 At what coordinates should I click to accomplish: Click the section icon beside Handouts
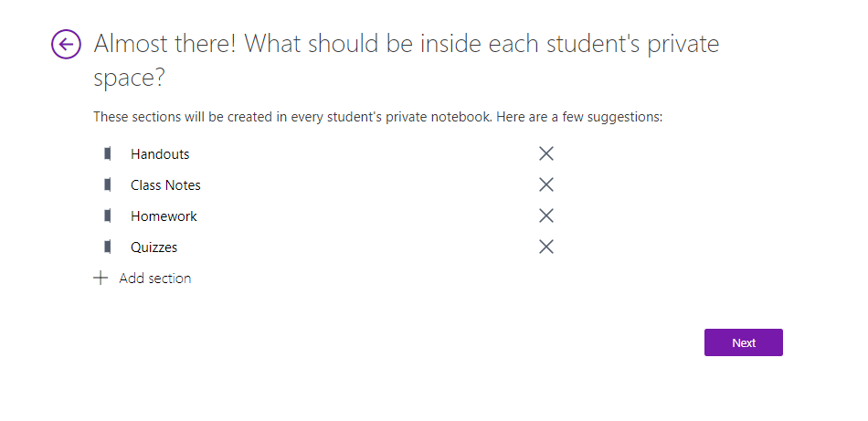pos(108,153)
